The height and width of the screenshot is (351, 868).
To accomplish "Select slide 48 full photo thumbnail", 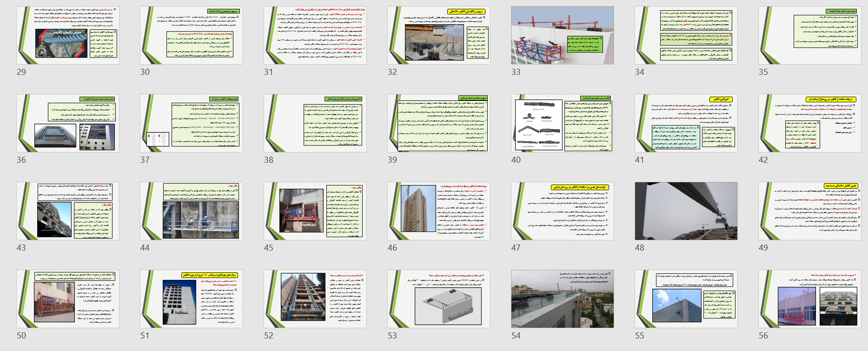I will [x=686, y=211].
